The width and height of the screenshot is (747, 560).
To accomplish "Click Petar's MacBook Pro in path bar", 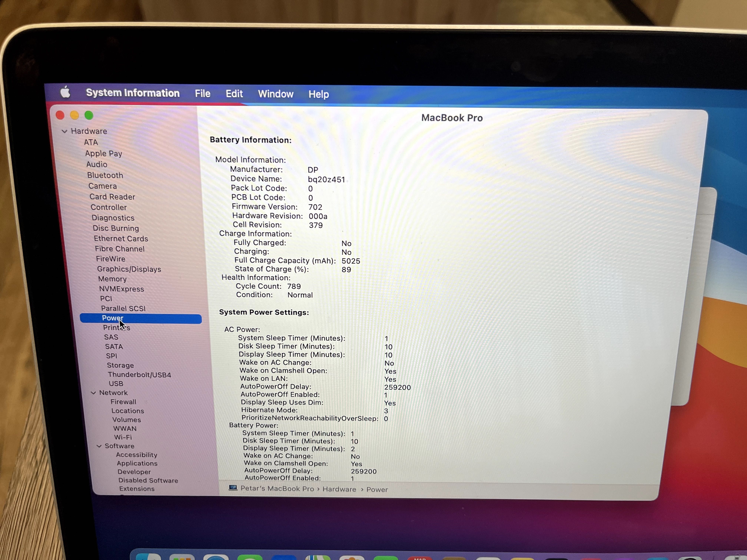I will pos(277,489).
